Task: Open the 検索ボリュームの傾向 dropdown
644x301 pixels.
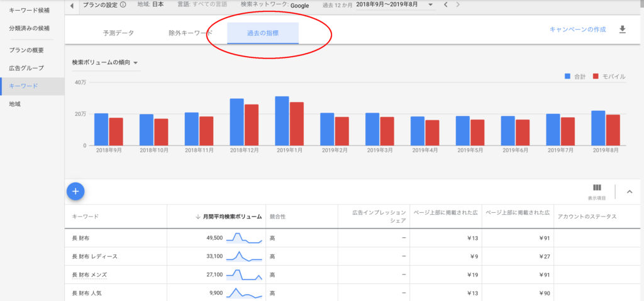Action: tap(105, 63)
